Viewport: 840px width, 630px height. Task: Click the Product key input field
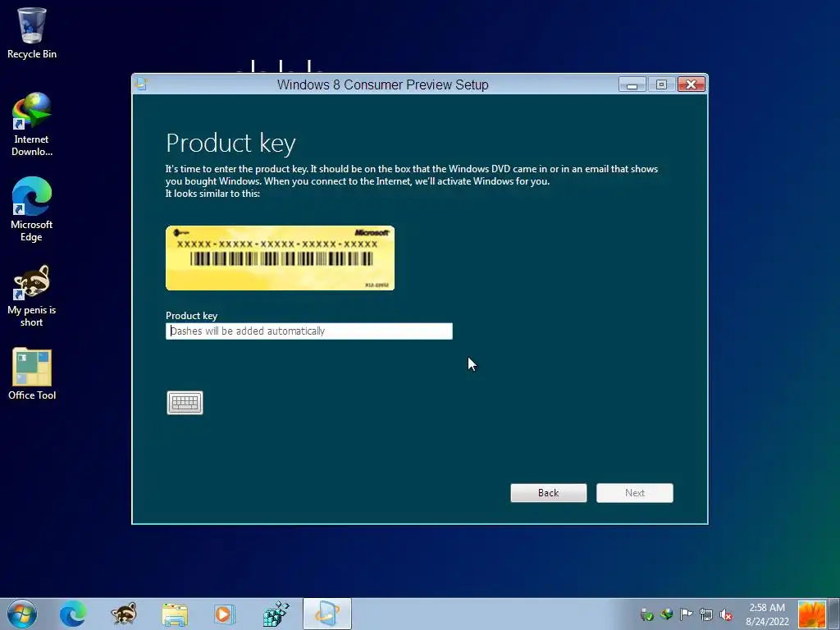[x=309, y=331]
